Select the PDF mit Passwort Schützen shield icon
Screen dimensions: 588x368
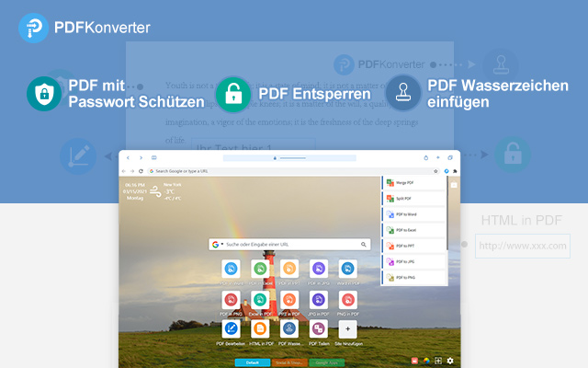coord(44,94)
